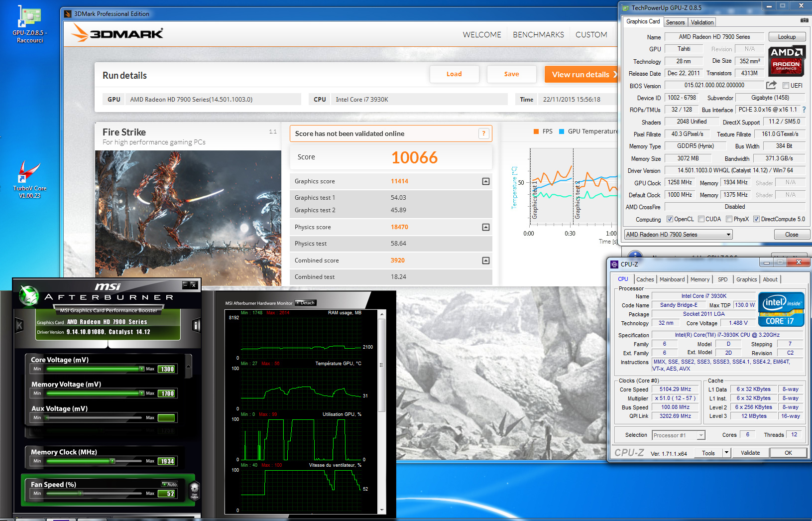Click the Memory Clock slider handle
The height and width of the screenshot is (521, 812).
click(x=113, y=461)
